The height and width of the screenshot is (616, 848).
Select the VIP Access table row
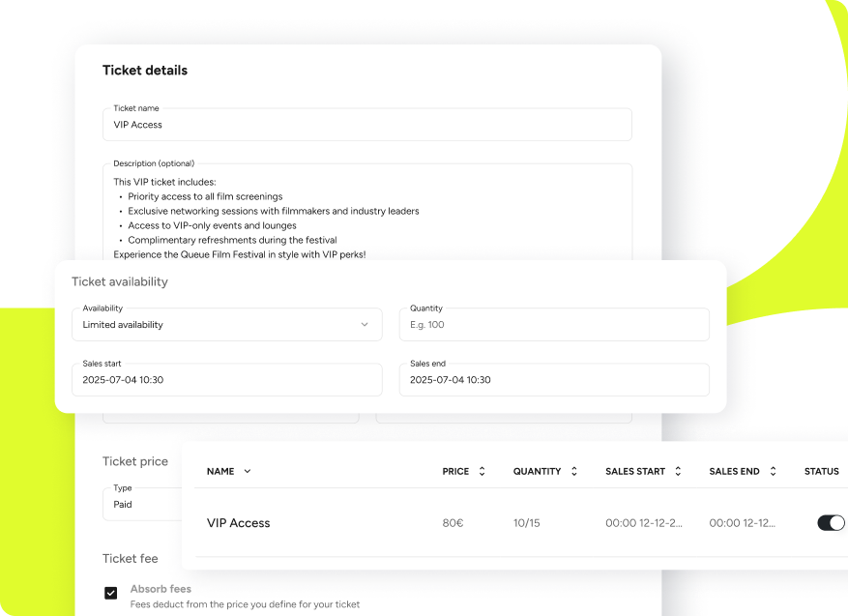[521, 523]
